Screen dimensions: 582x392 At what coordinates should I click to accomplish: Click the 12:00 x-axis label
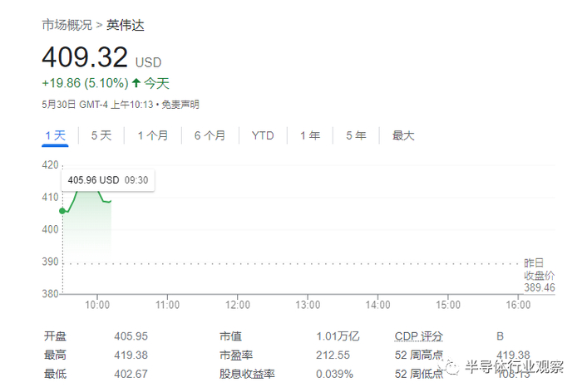[x=238, y=305]
